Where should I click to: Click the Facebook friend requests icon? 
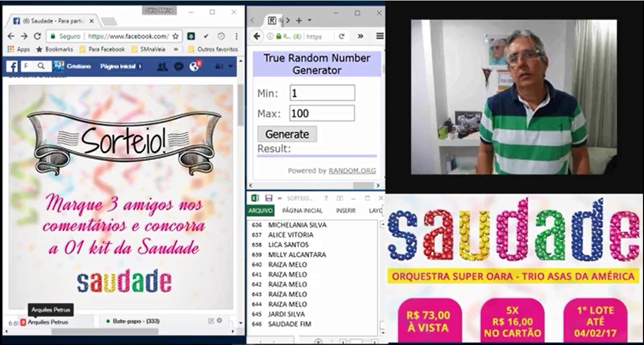click(162, 66)
